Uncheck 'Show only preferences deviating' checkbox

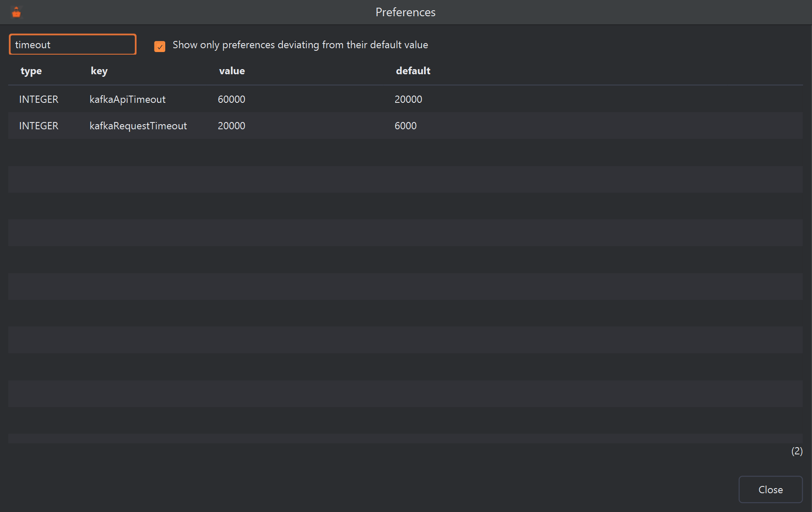tap(160, 46)
